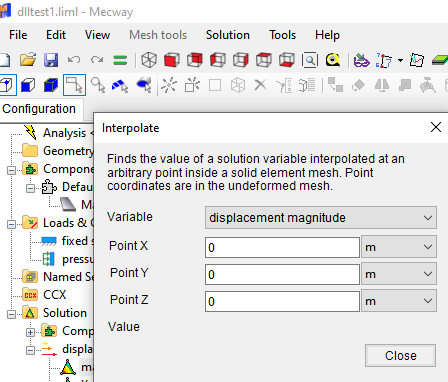The width and height of the screenshot is (448, 382).
Task: Open the Solution menu
Action: click(x=228, y=35)
